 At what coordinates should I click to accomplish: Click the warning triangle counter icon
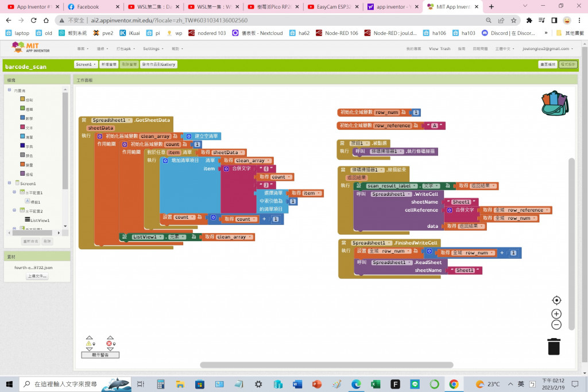click(89, 343)
